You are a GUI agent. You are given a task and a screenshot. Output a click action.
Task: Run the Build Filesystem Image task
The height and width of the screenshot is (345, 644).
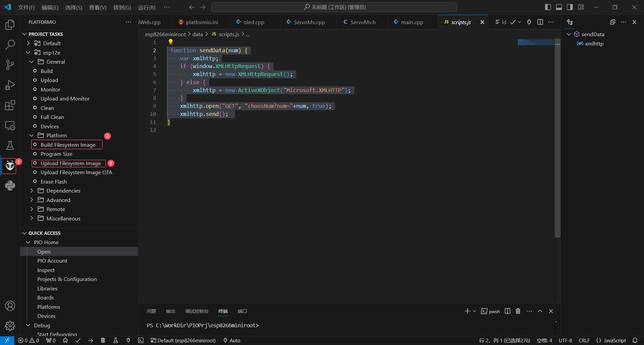point(68,145)
